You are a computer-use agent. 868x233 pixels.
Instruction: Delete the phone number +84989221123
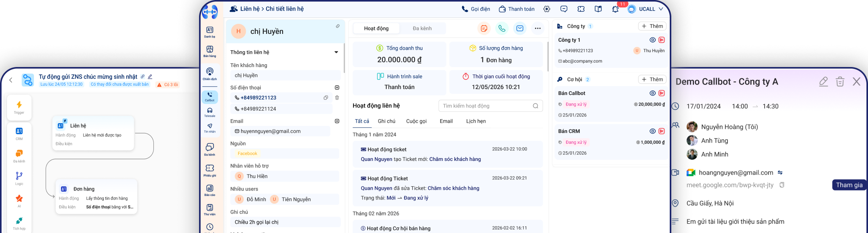click(337, 98)
